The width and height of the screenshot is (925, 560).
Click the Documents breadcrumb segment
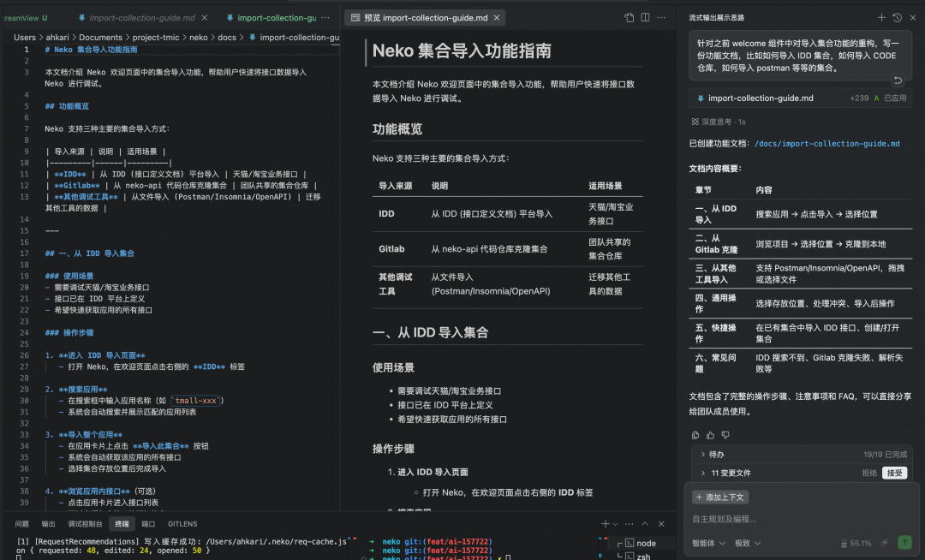tap(100, 37)
